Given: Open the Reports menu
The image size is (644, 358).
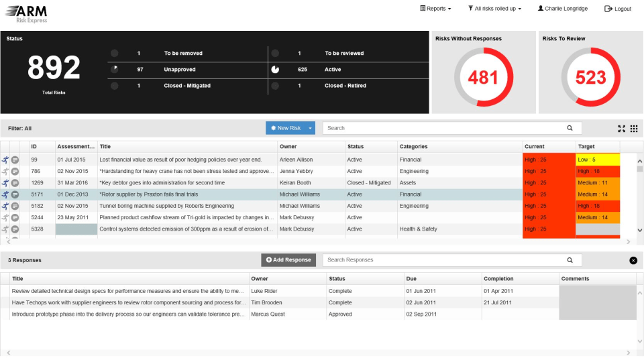Looking at the screenshot, I should [x=435, y=9].
